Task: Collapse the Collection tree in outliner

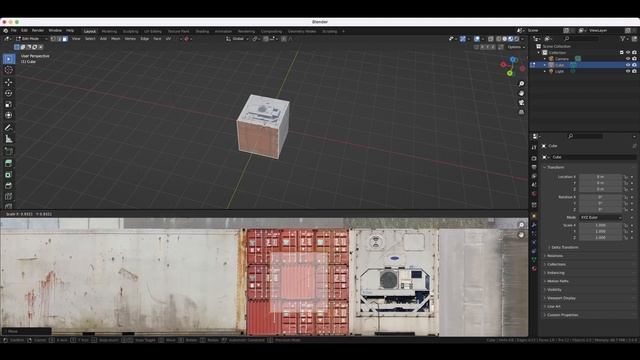Action: click(x=539, y=53)
